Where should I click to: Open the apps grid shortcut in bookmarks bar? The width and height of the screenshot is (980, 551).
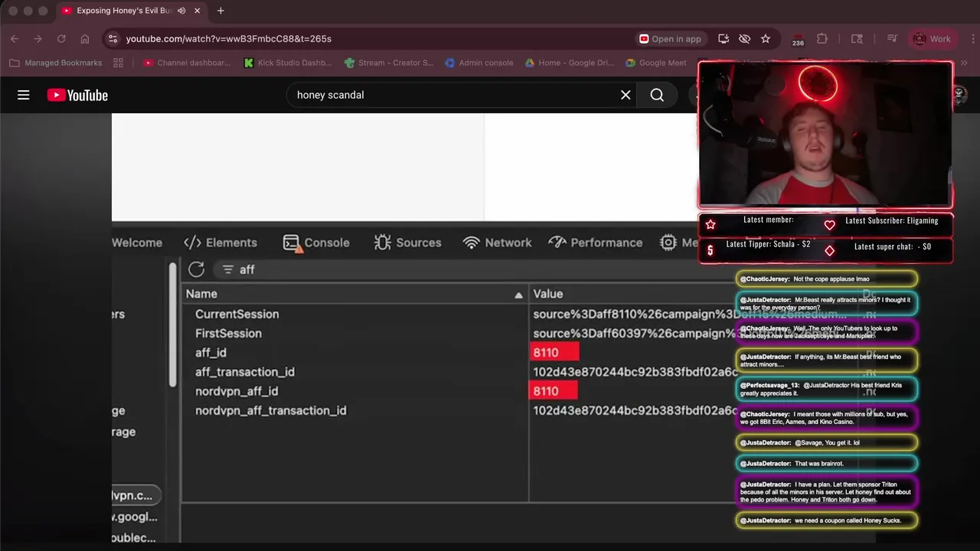point(118,63)
